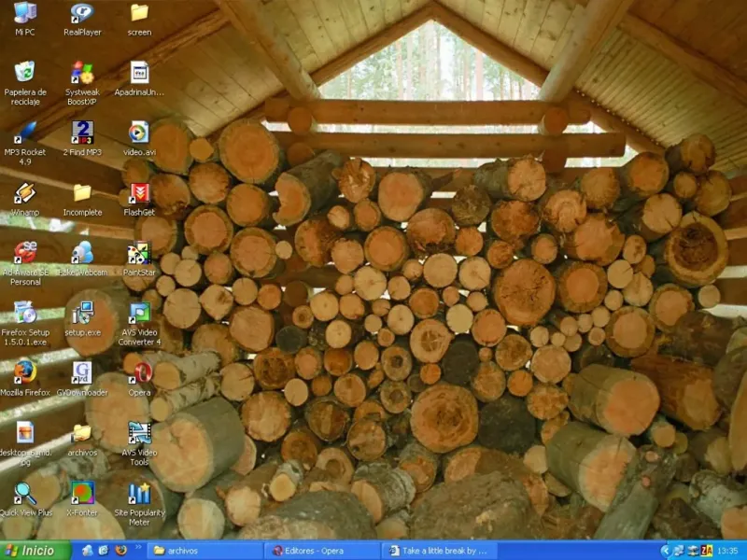The width and height of the screenshot is (747, 560).
Task: Select the video.avi file
Action: 139,138
